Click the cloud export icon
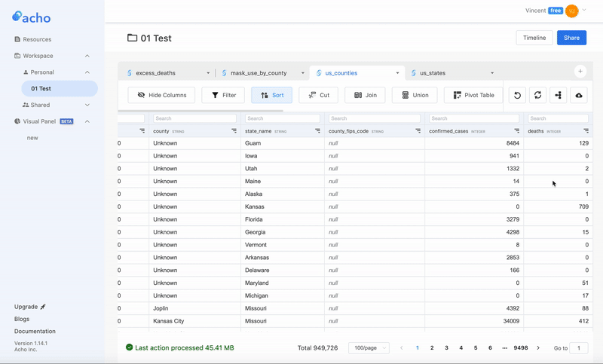The height and width of the screenshot is (364, 603). point(578,95)
